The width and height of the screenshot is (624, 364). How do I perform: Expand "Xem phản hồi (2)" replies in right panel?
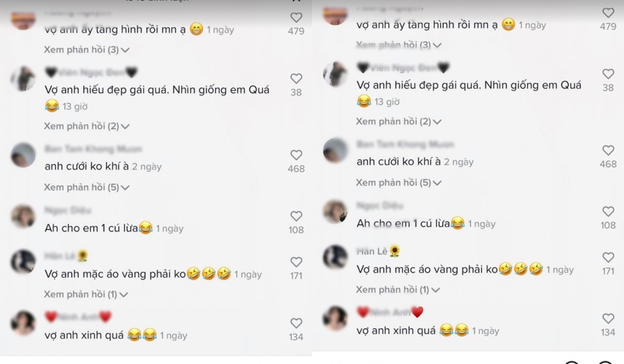[398, 122]
